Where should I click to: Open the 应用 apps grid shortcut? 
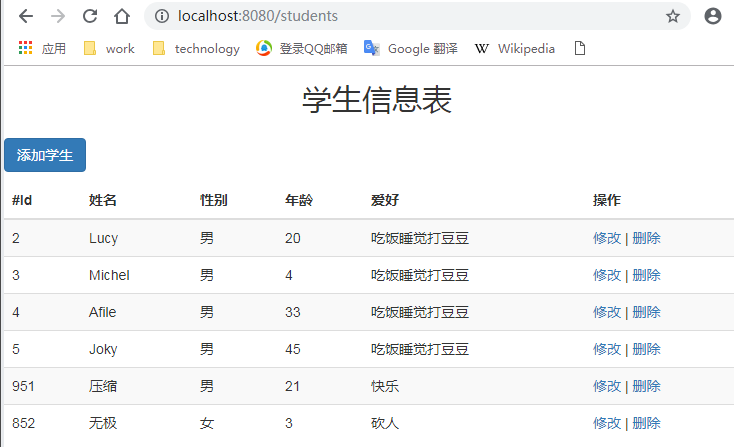[42, 48]
